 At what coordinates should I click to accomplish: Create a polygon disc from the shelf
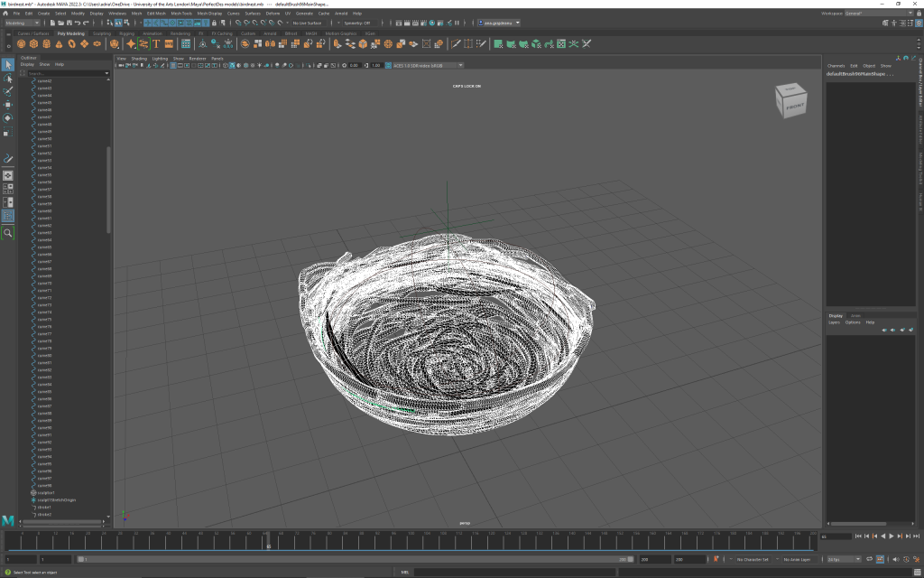pos(97,44)
